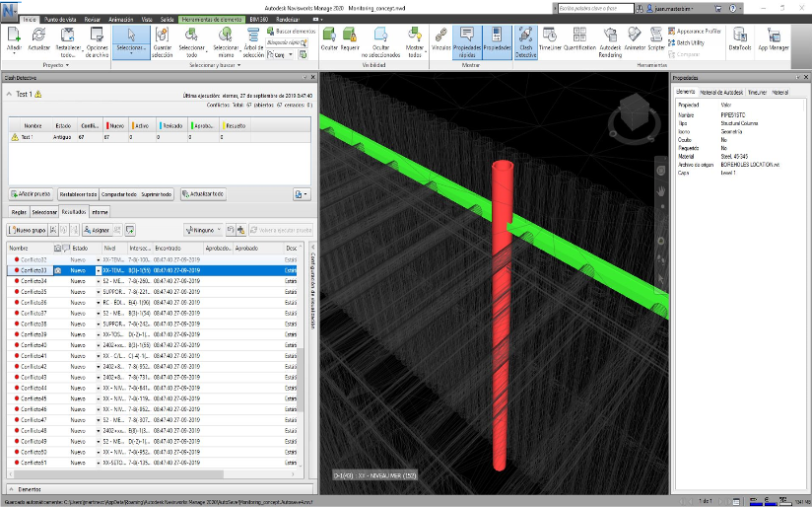The image size is (812, 507).
Task: Click the pan hand navigation tool
Action: 661,191
